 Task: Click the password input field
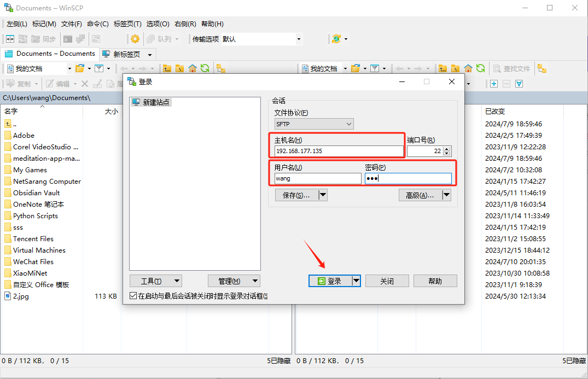tap(408, 178)
